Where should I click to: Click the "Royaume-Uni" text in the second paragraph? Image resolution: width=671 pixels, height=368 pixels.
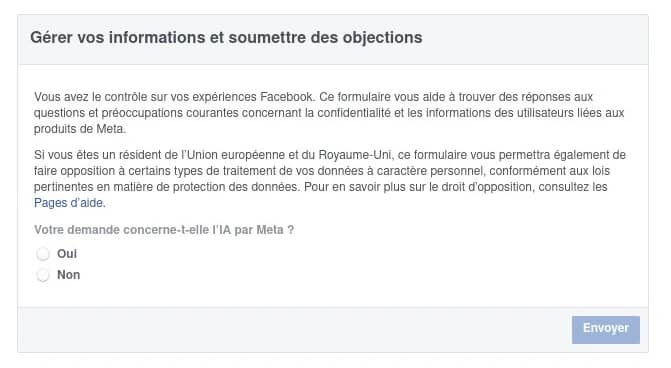click(356, 154)
